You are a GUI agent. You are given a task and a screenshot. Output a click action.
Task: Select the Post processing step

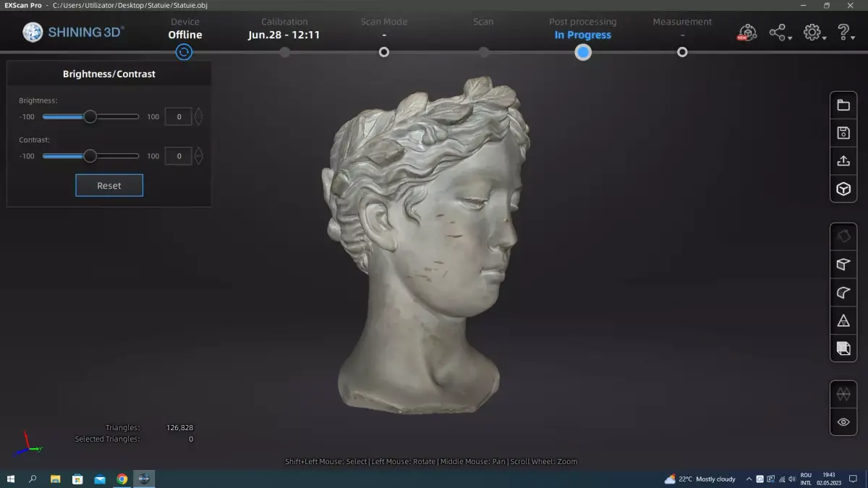click(582, 29)
